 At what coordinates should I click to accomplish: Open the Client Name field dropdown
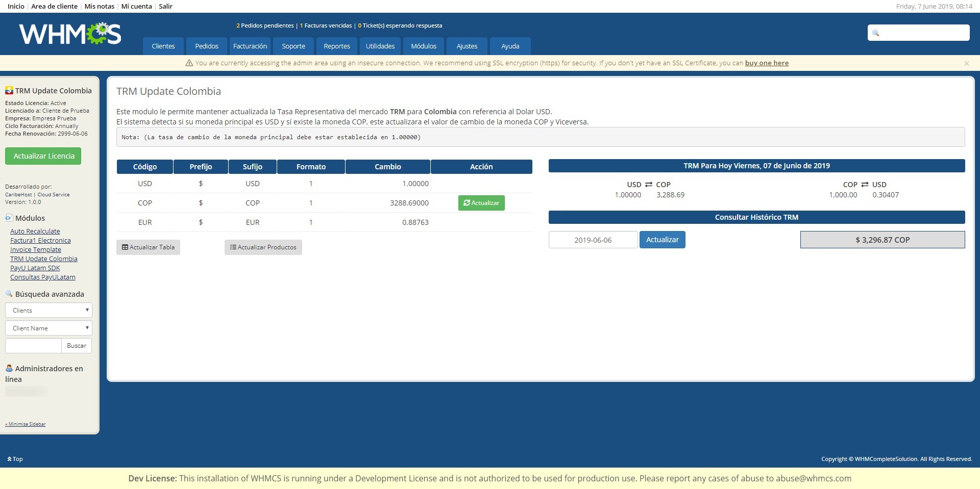pos(48,328)
